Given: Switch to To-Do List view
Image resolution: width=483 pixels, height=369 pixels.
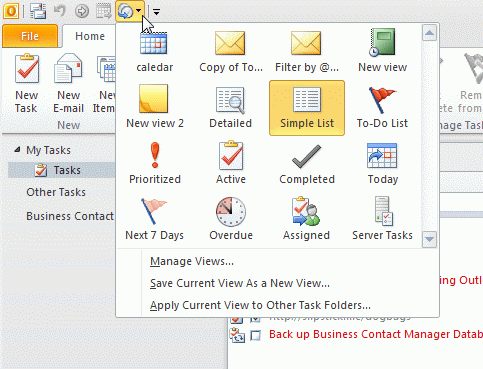Looking at the screenshot, I should click(382, 108).
